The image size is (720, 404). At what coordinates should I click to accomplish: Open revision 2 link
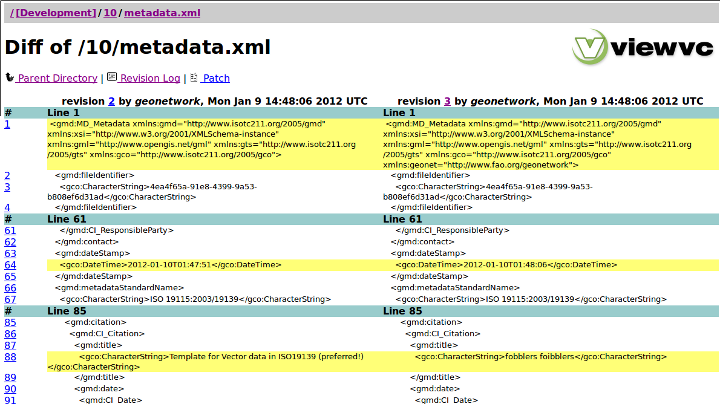tap(111, 101)
